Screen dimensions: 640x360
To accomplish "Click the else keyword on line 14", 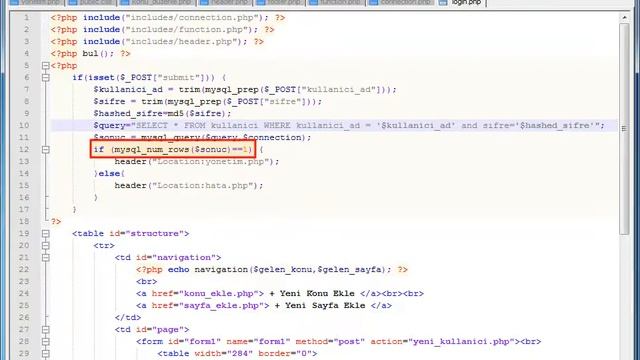I will click(109, 173).
